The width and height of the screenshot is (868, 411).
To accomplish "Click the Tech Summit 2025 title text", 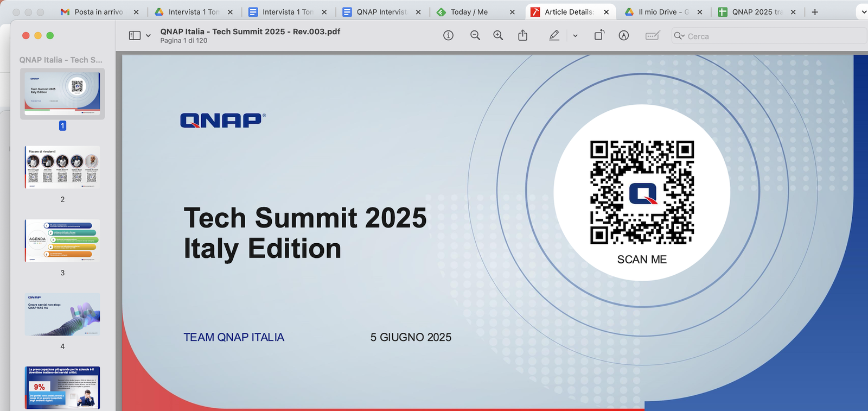I will click(305, 218).
